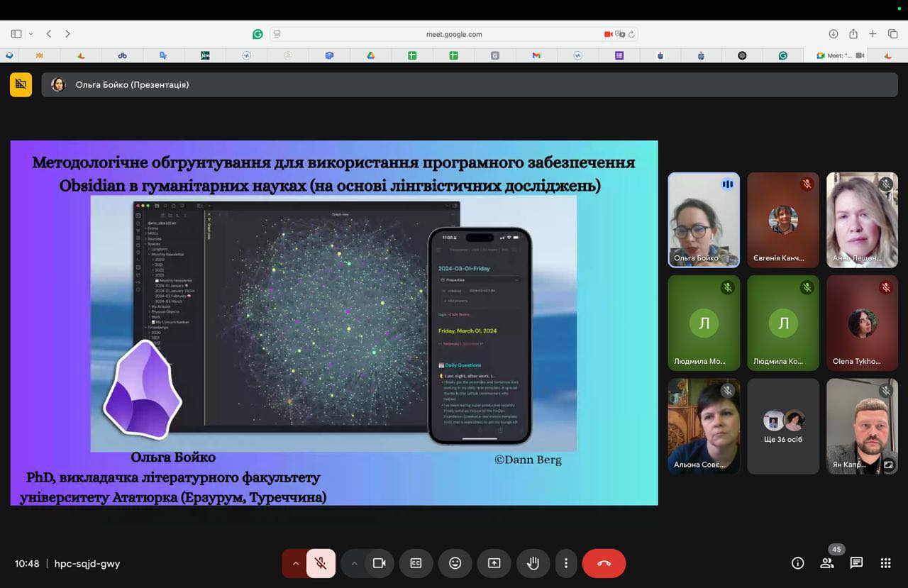Open meeting details info panel
Viewport: 908px width, 588px height.
point(797,563)
